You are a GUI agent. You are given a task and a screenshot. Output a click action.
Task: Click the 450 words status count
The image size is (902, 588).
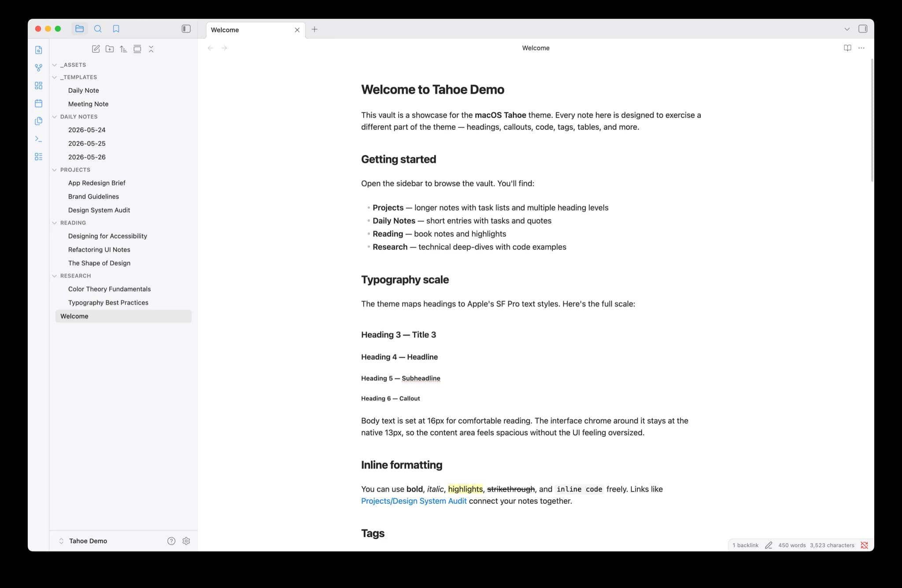point(792,545)
